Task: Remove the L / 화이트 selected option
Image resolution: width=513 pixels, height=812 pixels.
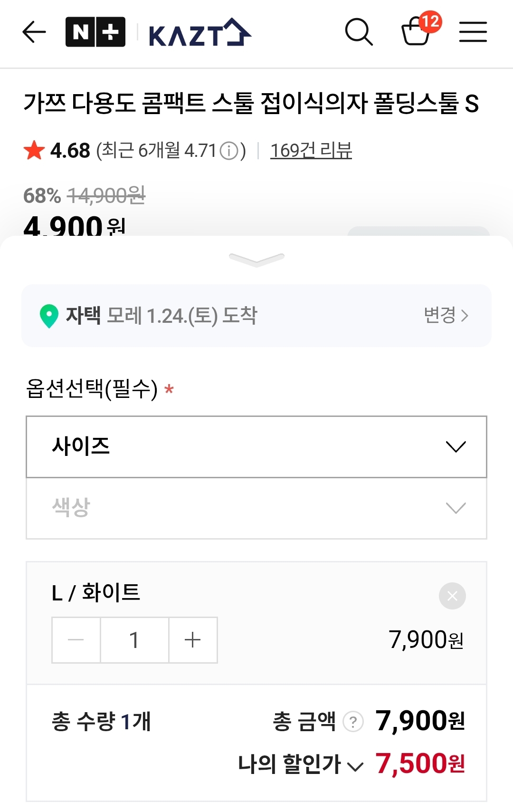Action: tap(452, 596)
